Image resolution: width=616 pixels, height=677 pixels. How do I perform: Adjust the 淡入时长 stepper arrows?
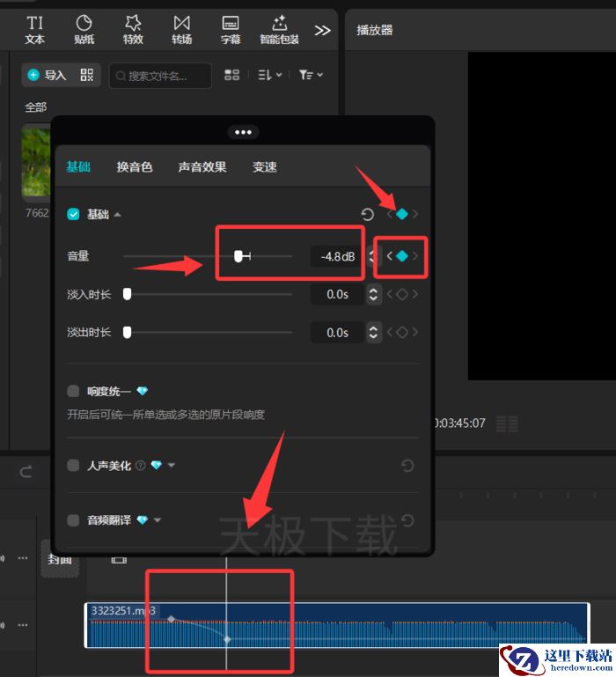tap(373, 294)
